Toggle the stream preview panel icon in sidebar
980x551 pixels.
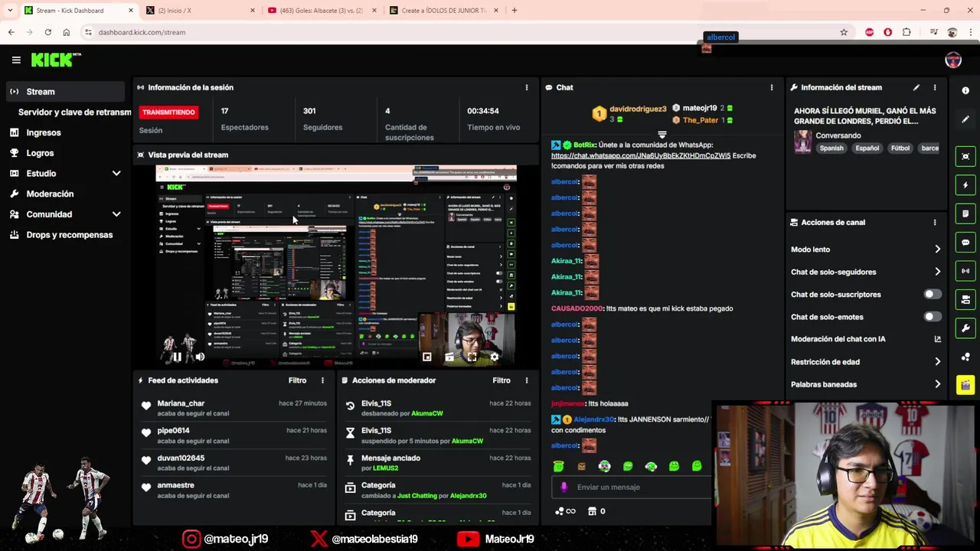point(965,156)
